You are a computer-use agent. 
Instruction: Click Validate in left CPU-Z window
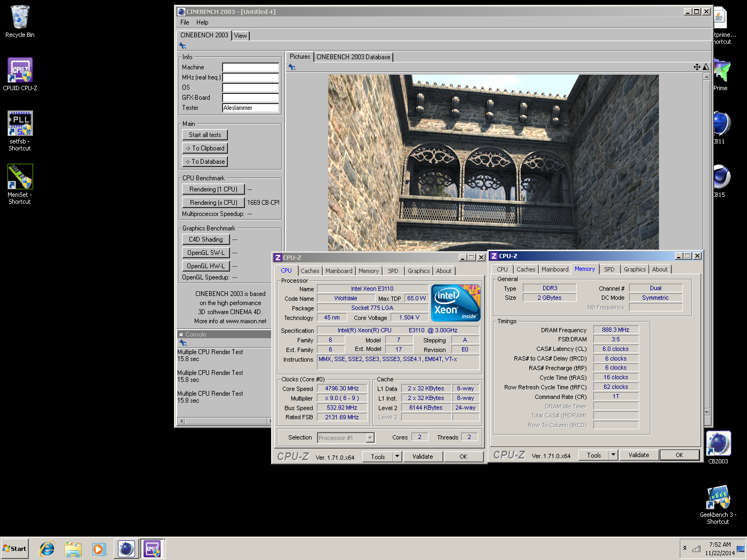pyautogui.click(x=423, y=457)
